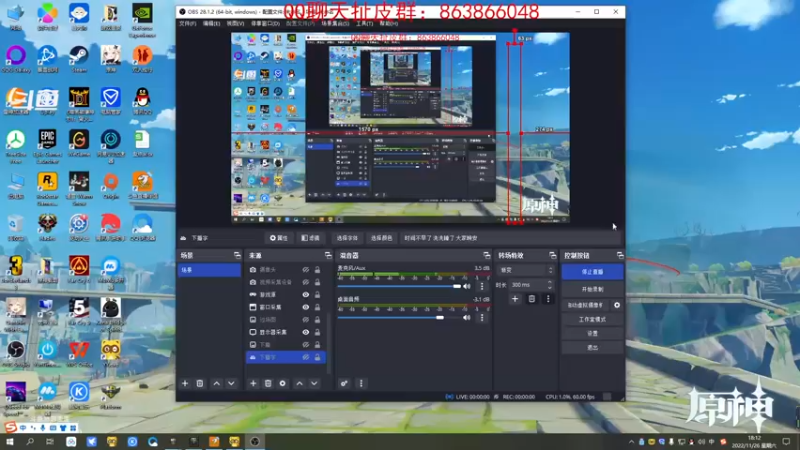The width and height of the screenshot is (800, 450).
Task: Toggle lock on 游戏源 source
Action: [x=317, y=294]
